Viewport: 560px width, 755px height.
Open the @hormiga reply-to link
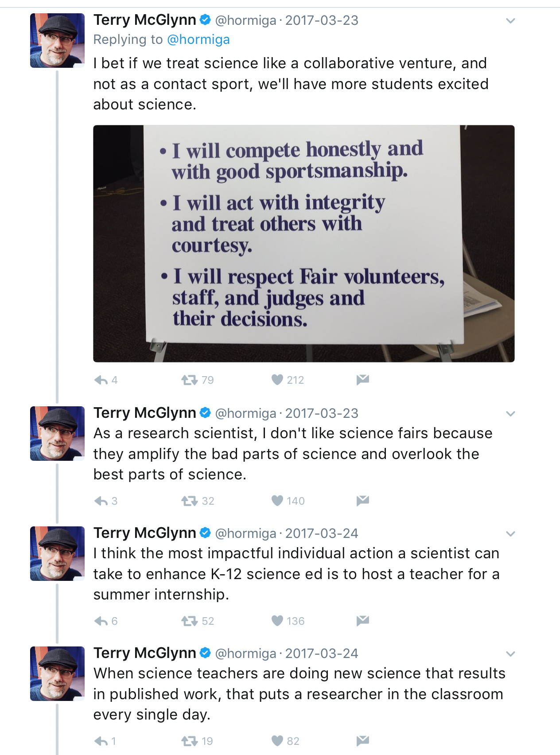(x=198, y=39)
